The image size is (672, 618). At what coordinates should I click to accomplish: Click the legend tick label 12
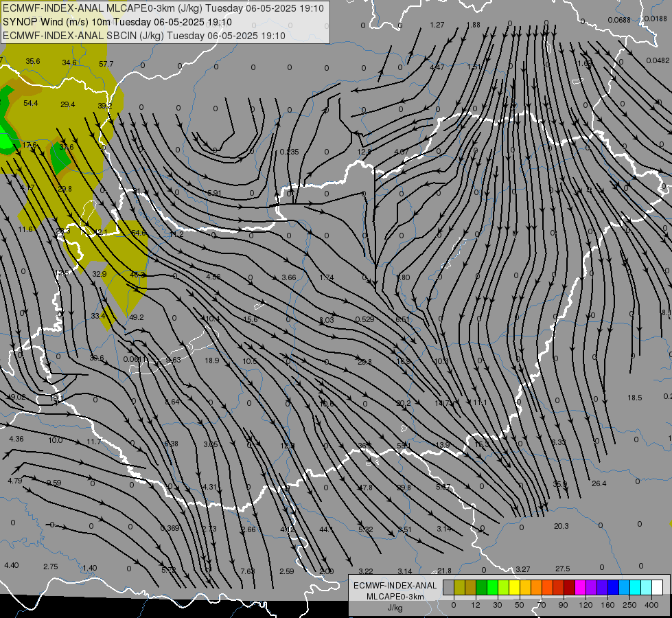(475, 605)
